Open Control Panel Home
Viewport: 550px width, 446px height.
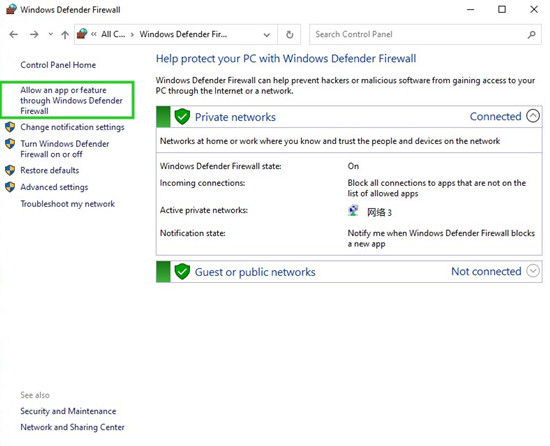(58, 65)
